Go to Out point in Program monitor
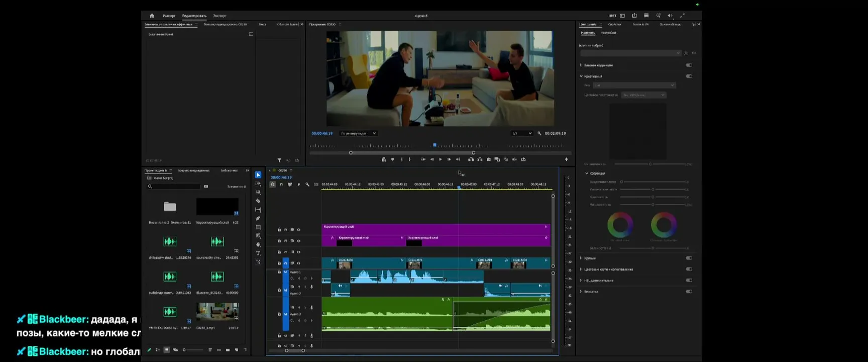 pyautogui.click(x=458, y=159)
